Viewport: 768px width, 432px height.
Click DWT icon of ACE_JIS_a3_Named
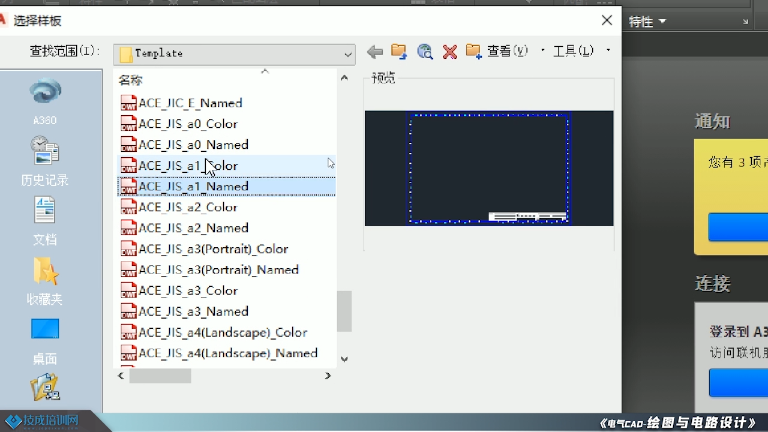(x=128, y=311)
